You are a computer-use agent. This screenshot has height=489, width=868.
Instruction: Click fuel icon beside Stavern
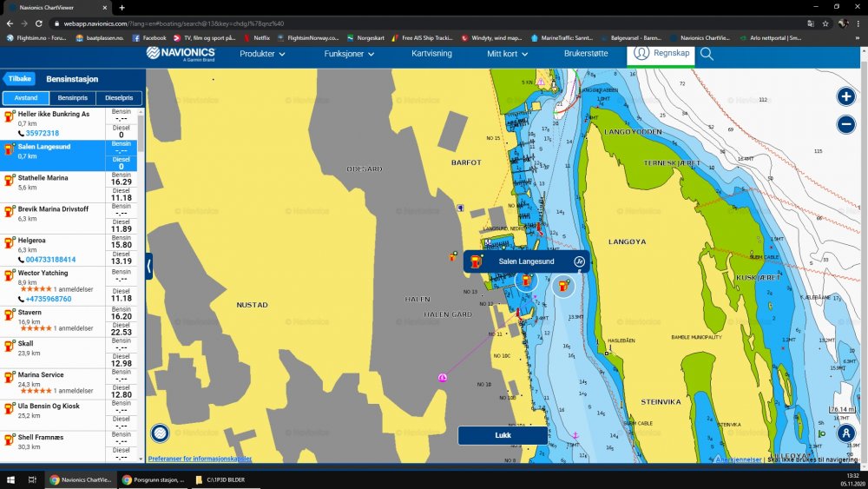9,314
